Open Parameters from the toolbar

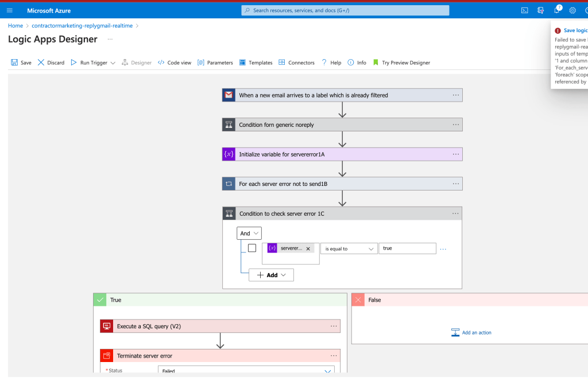click(215, 63)
